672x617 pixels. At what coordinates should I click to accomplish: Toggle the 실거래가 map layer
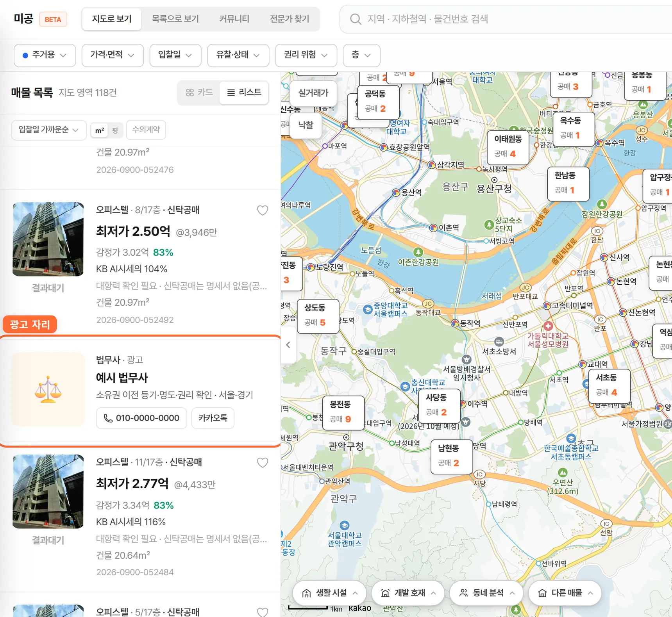pyautogui.click(x=313, y=93)
